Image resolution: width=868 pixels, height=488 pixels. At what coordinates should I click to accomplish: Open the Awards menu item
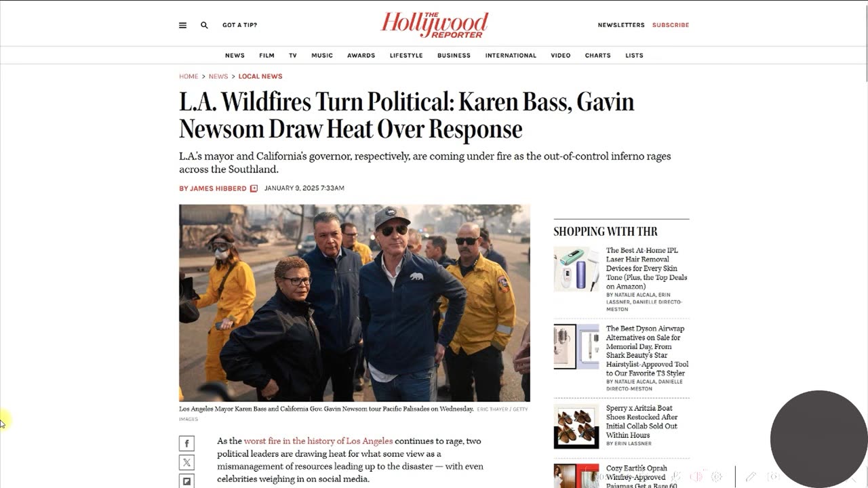361,56
